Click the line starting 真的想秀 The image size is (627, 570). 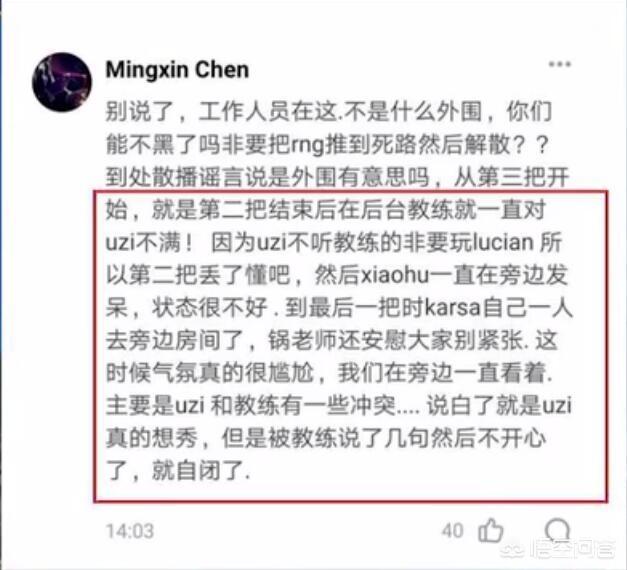pos(325,438)
